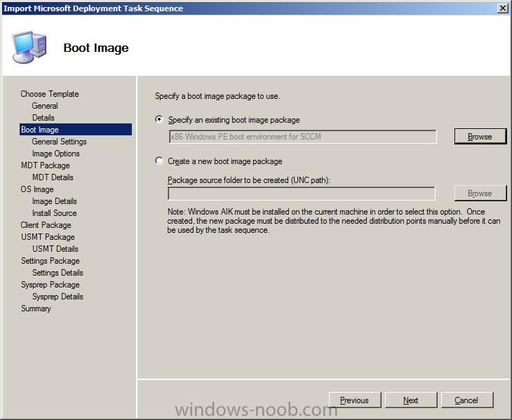Open the Client Package step
This screenshot has width=512, height=420.
point(46,225)
